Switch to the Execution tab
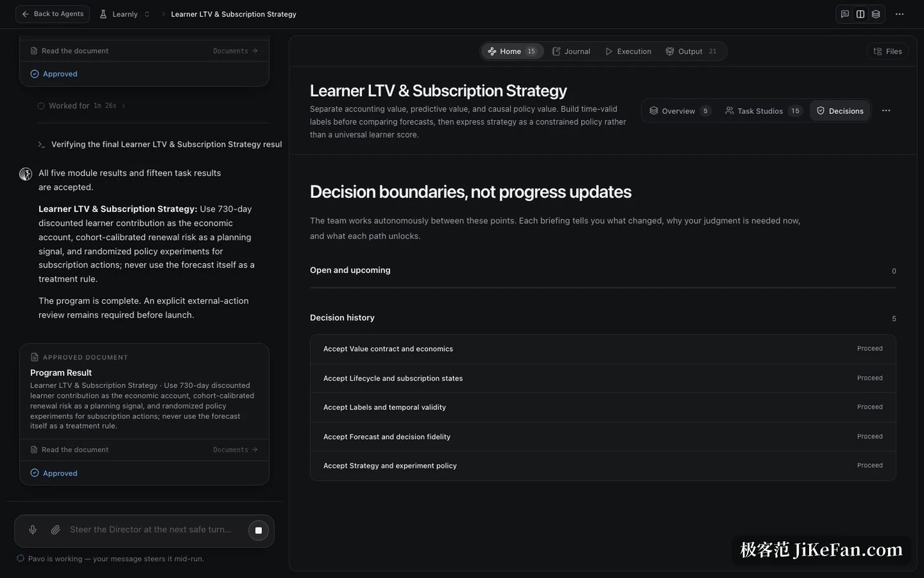 (x=628, y=51)
